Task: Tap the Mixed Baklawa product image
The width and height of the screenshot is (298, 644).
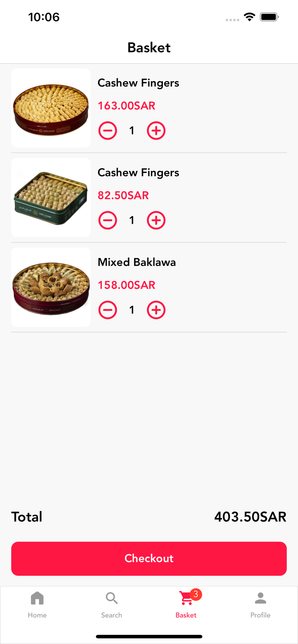Action: pyautogui.click(x=50, y=287)
